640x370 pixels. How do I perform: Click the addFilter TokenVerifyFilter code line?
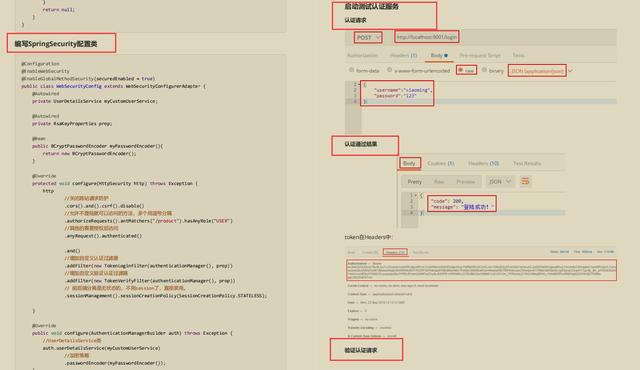click(x=150, y=281)
